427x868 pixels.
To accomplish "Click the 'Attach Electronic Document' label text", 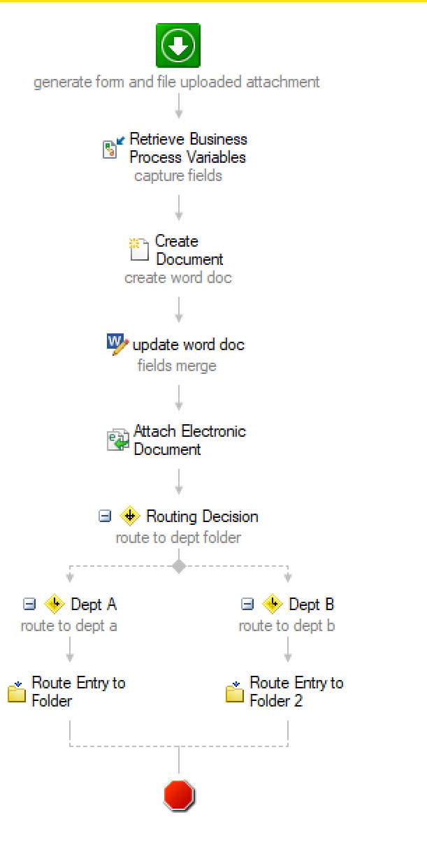I will click(x=189, y=440).
